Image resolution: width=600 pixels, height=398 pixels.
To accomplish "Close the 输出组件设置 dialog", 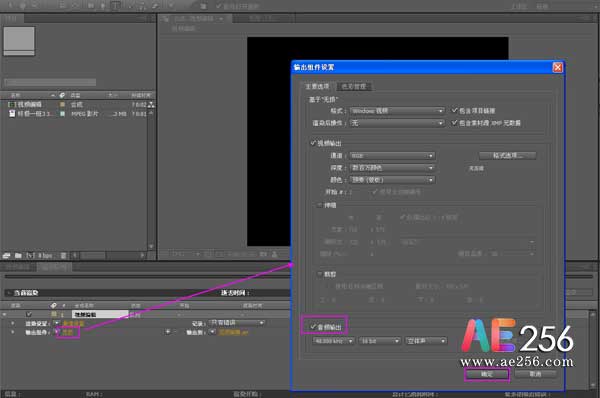I will [x=558, y=67].
